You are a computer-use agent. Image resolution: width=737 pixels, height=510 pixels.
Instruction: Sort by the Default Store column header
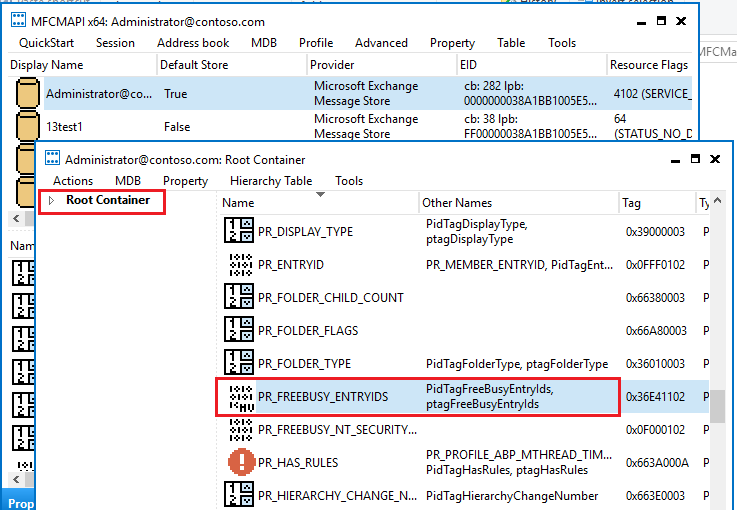point(231,64)
